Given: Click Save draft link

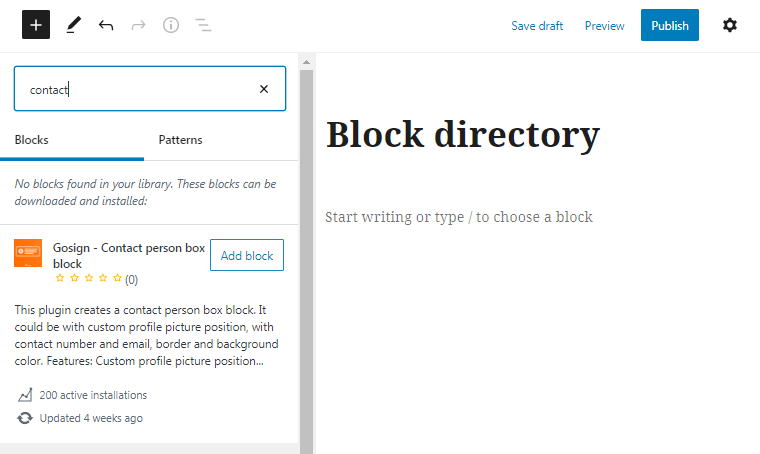Looking at the screenshot, I should coord(537,26).
